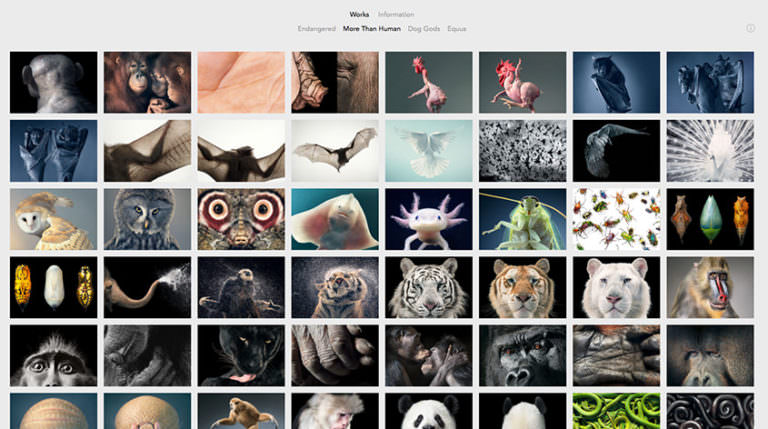
Task: Open the folded gorilla hands photo
Action: [x=616, y=356]
